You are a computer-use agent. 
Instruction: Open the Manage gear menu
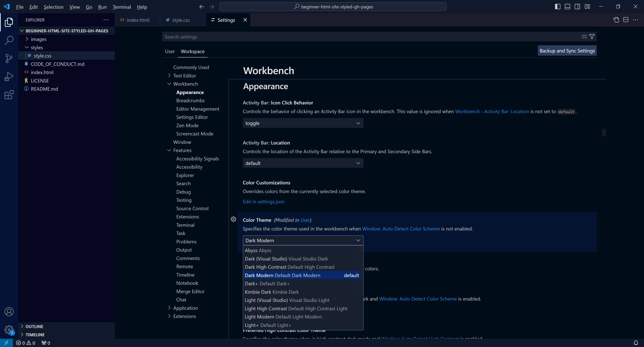pos(9,330)
